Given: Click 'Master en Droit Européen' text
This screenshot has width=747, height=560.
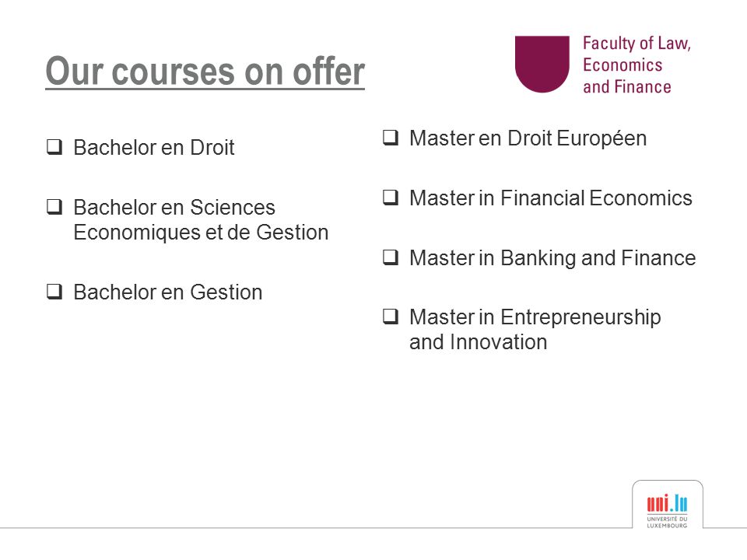Looking at the screenshot, I should click(528, 138).
